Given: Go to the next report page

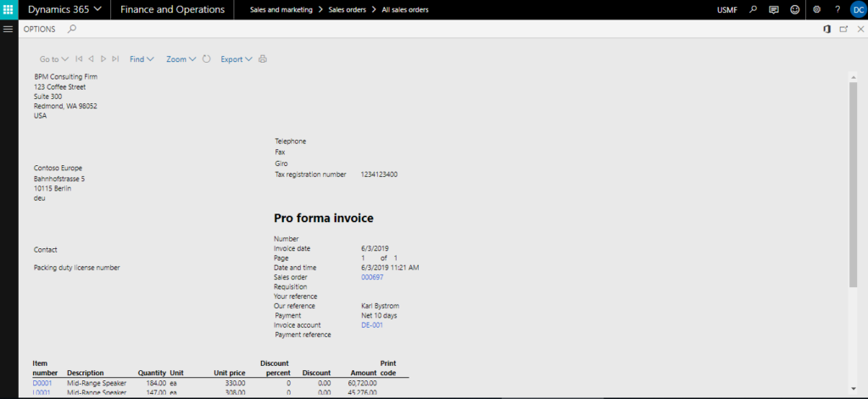Looking at the screenshot, I should pyautogui.click(x=103, y=58).
